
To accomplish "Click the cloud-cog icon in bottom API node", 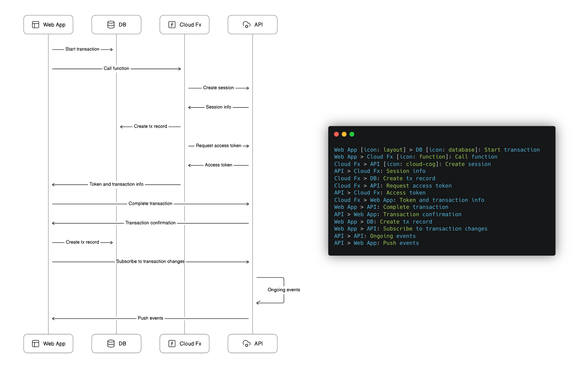I will pos(246,343).
